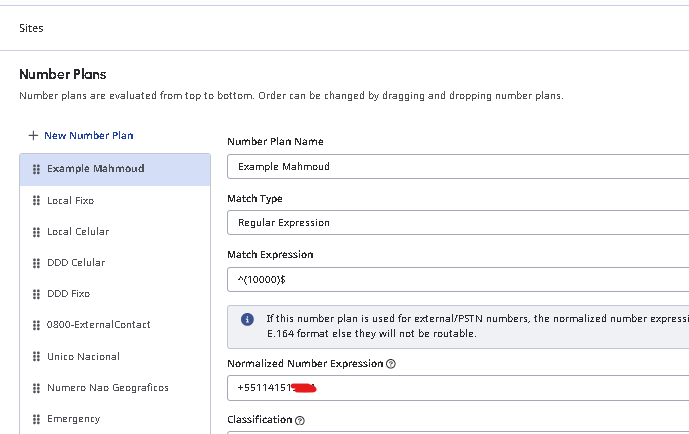Click drag handle icon beside Example Mahmoud

[36, 169]
